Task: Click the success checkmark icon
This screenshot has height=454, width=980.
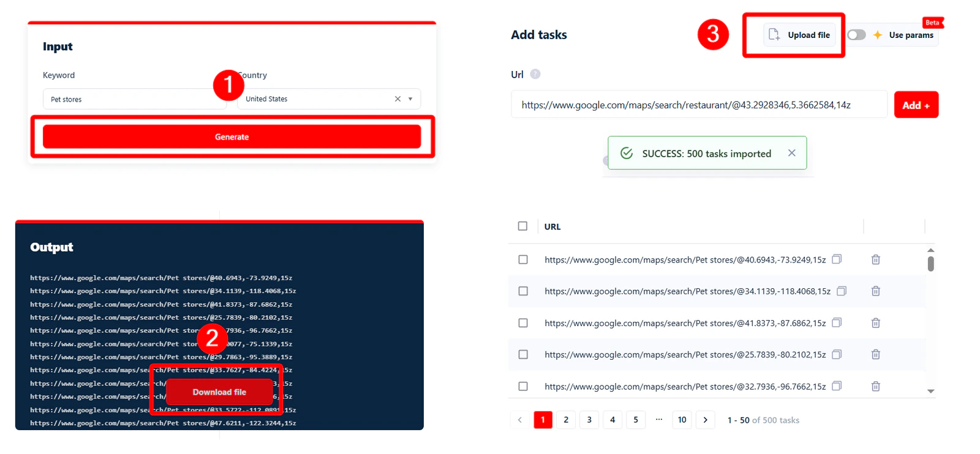Action: [x=627, y=153]
